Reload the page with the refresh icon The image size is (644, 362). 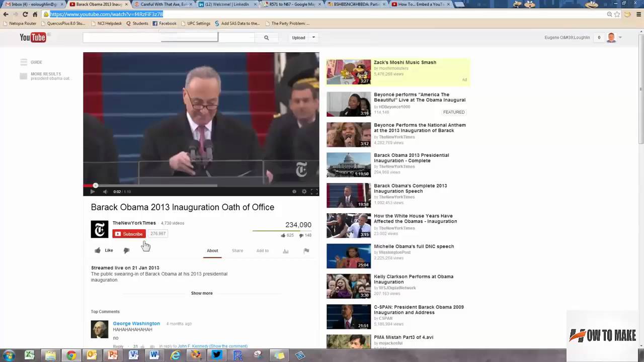(x=25, y=14)
